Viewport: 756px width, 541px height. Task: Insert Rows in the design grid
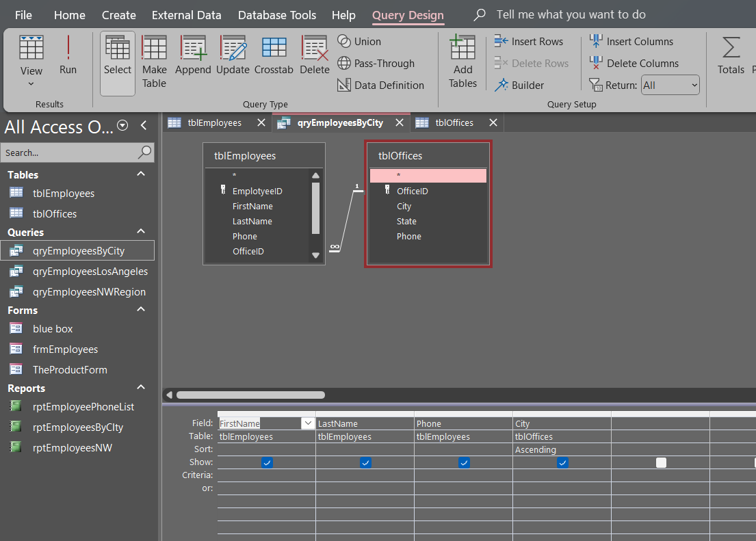(529, 42)
